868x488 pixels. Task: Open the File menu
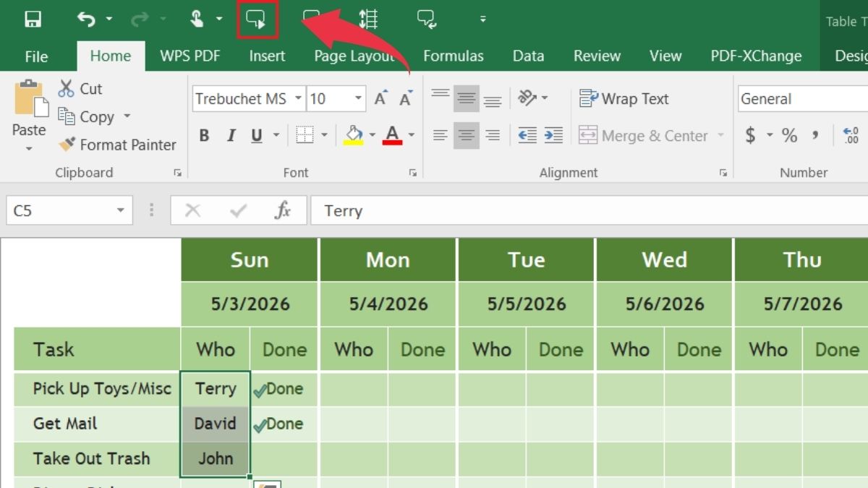click(36, 56)
